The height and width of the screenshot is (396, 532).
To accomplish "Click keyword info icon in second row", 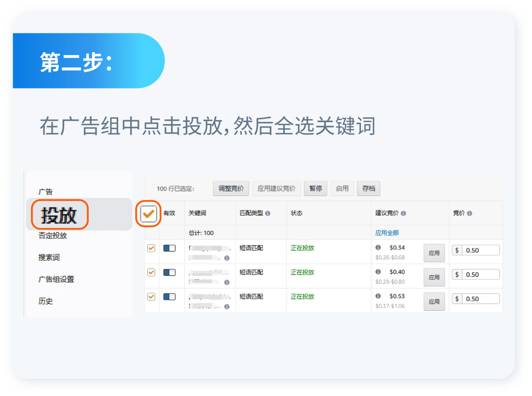I will click(x=227, y=282).
